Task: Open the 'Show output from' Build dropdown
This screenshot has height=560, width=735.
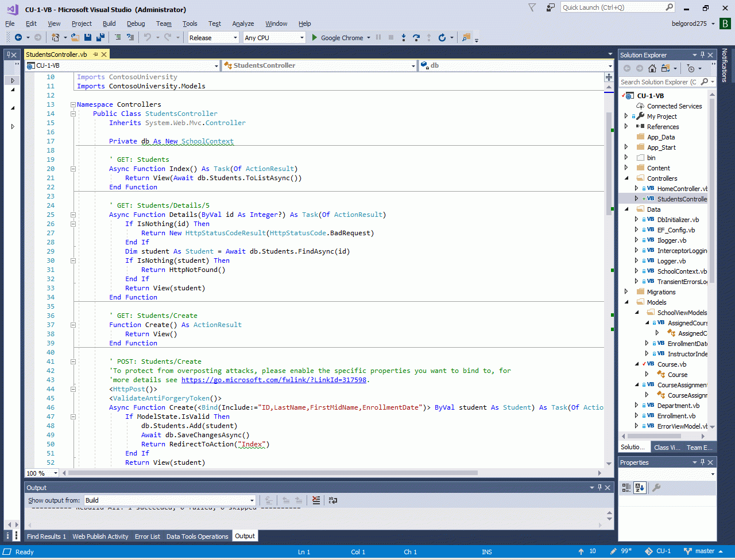Action: pos(170,500)
